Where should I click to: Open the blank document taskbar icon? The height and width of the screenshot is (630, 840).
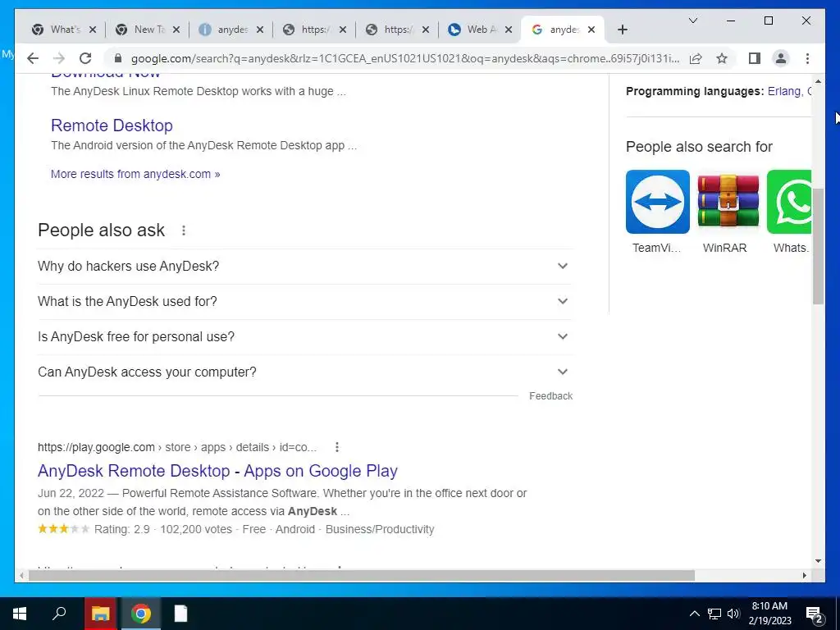pos(181,614)
